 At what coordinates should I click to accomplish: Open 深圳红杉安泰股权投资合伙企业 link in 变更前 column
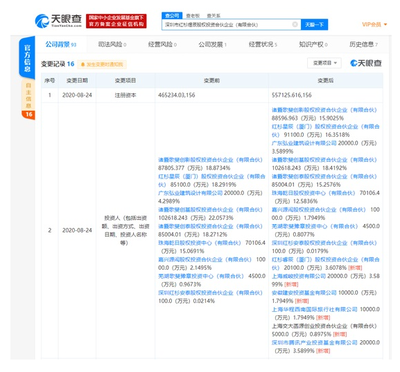[x=210, y=293]
